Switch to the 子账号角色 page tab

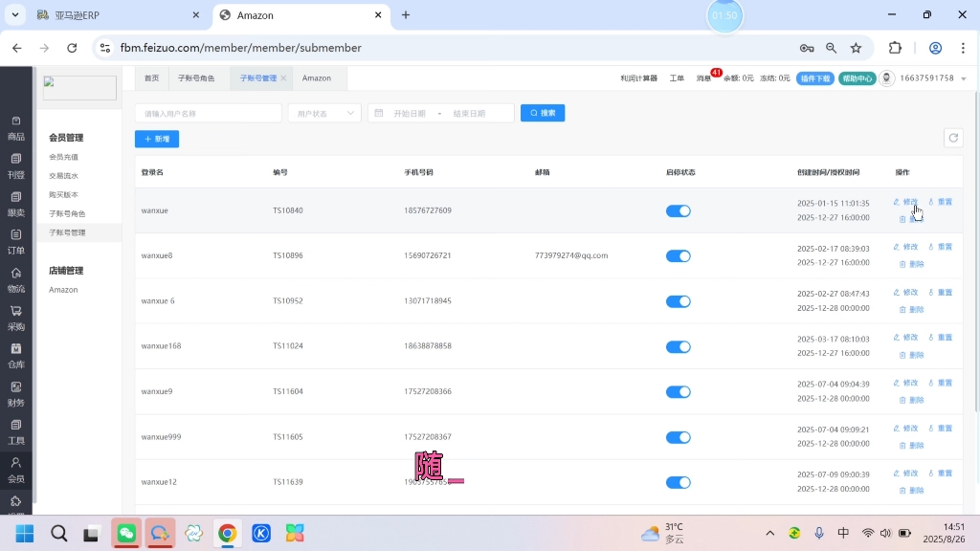[x=196, y=78]
